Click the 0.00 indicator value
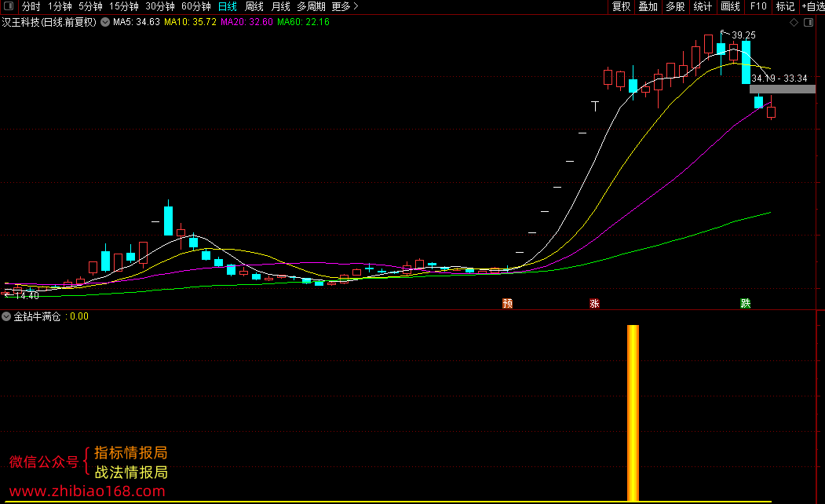The width and height of the screenshot is (825, 504). point(79,316)
